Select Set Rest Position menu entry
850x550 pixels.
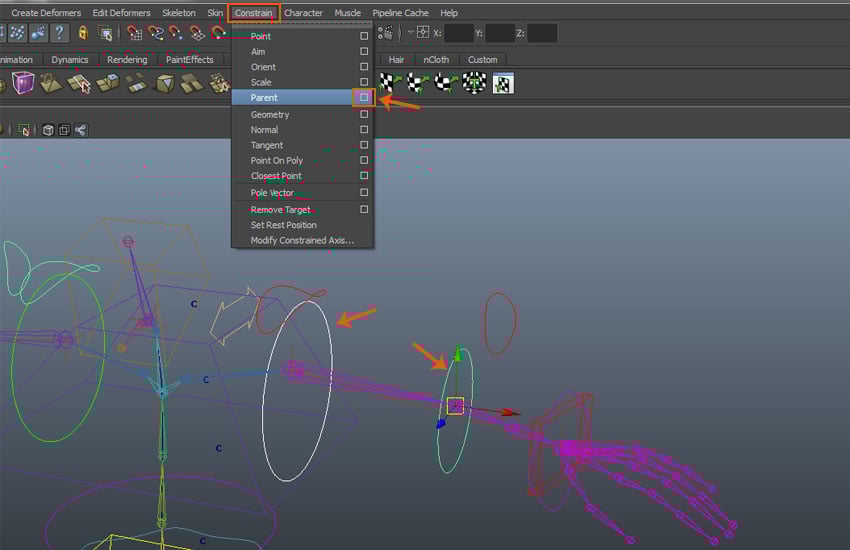(x=283, y=225)
